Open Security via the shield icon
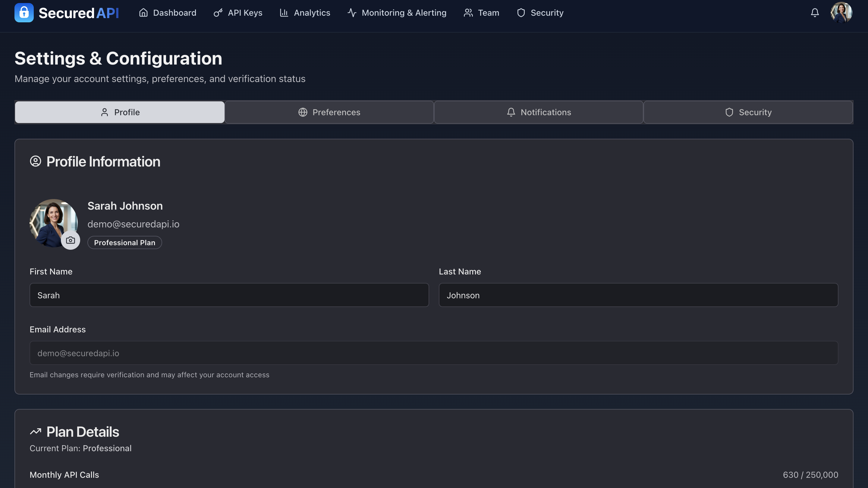868x488 pixels. coord(521,12)
